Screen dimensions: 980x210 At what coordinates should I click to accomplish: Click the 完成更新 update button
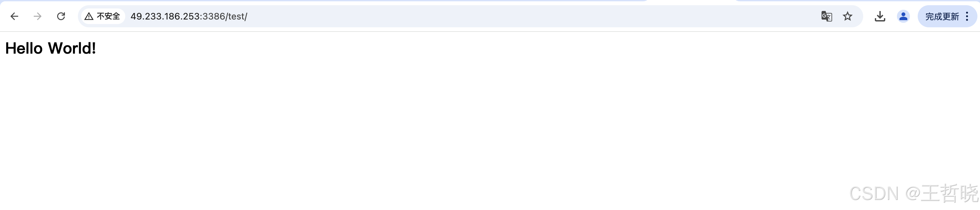point(942,16)
